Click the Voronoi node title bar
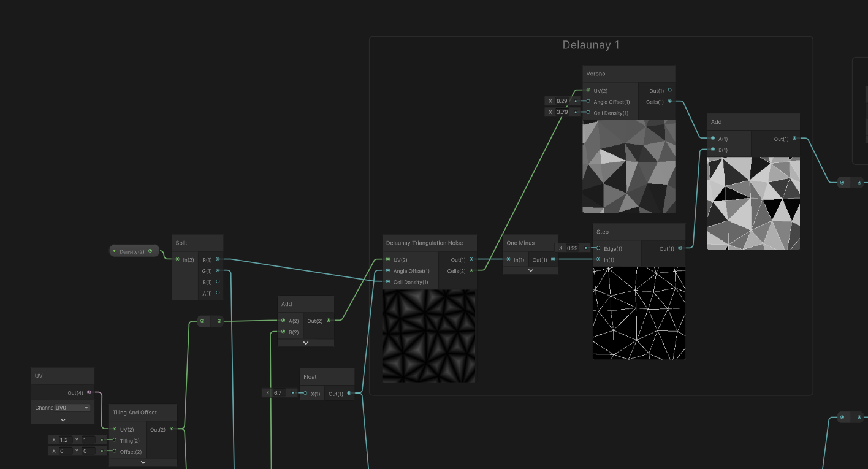 pyautogui.click(x=628, y=74)
